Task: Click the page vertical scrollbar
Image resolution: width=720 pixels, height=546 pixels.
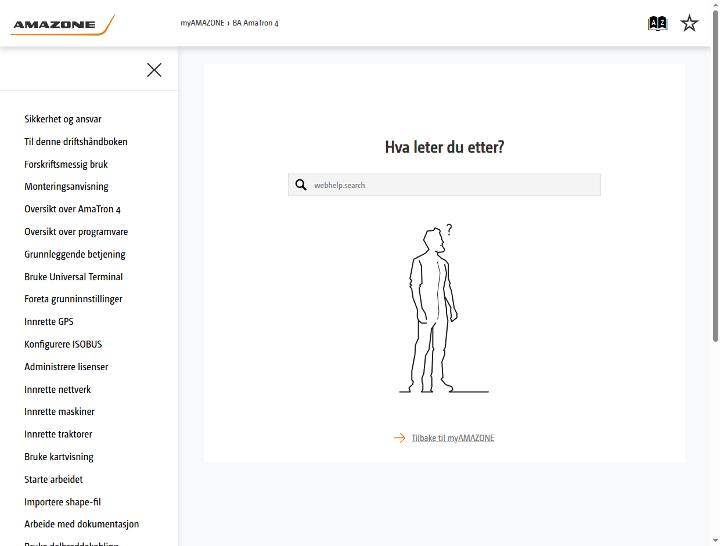Action: tap(715, 176)
